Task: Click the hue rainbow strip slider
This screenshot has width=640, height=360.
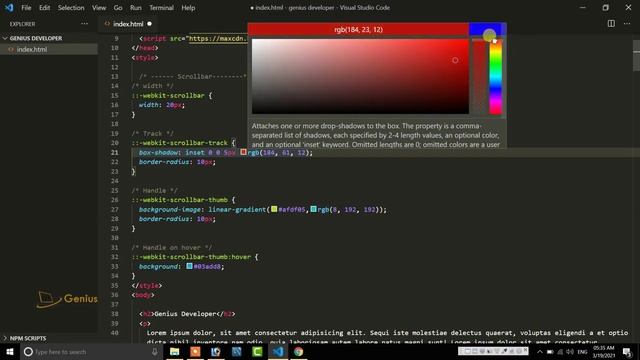Action: [x=496, y=76]
